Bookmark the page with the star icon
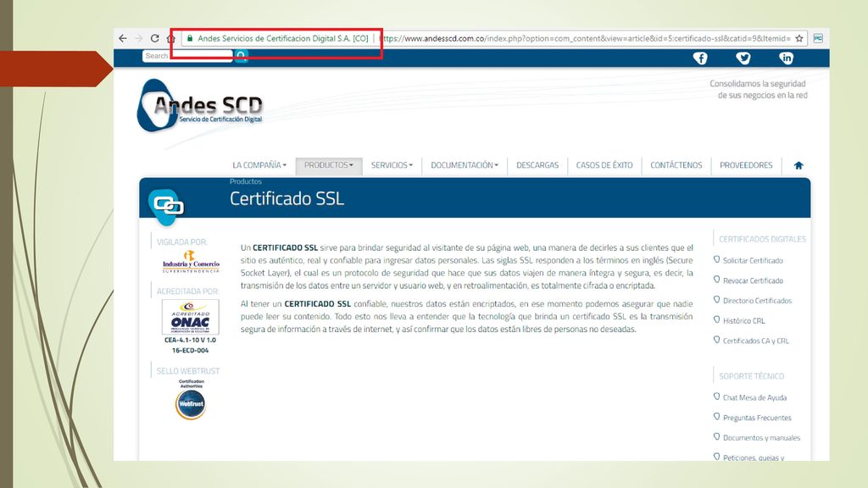Viewport: 868px width, 488px height. point(799,38)
